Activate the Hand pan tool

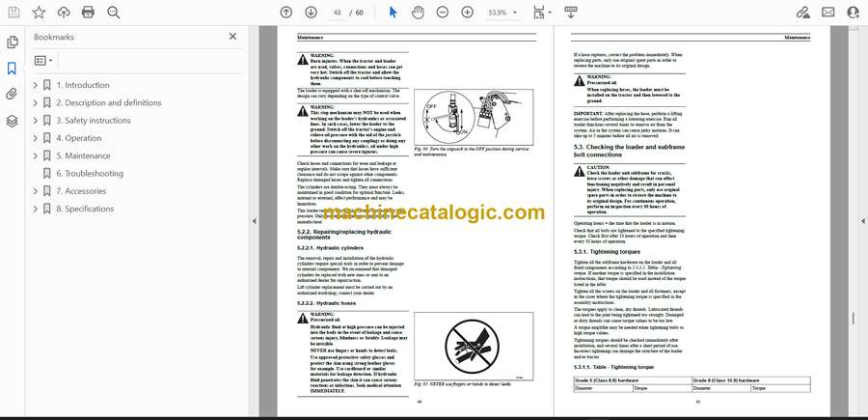(x=418, y=13)
